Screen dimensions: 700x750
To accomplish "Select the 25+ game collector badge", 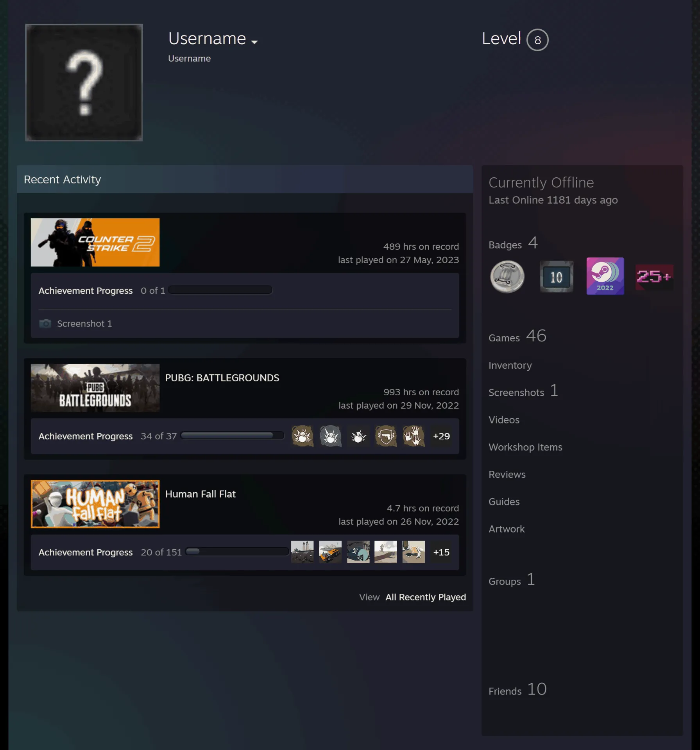I will [654, 277].
